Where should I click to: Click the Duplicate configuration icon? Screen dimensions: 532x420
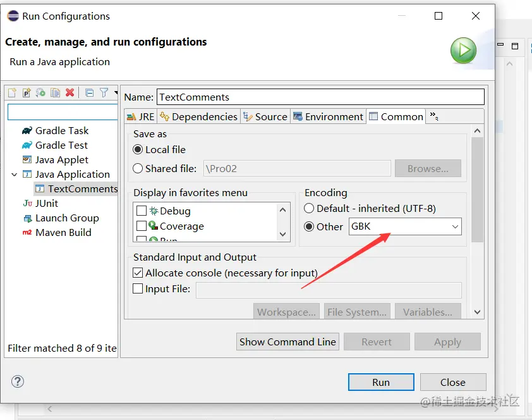tap(55, 93)
